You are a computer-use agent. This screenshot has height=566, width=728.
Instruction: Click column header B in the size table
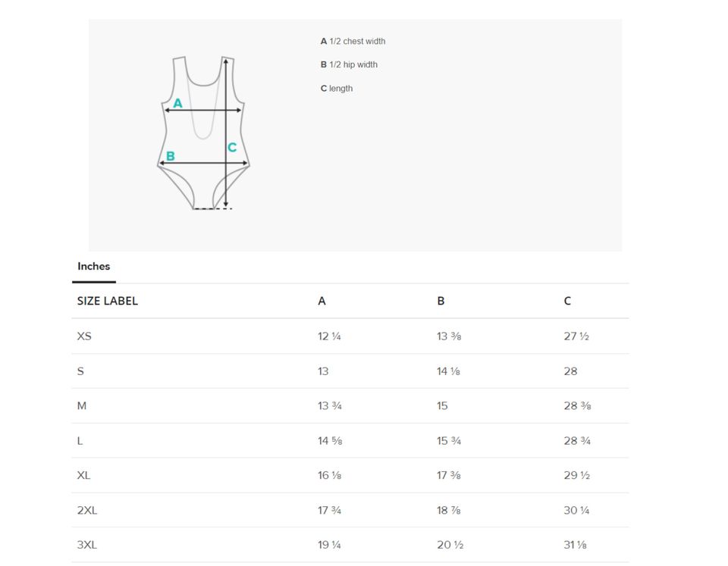click(x=441, y=302)
